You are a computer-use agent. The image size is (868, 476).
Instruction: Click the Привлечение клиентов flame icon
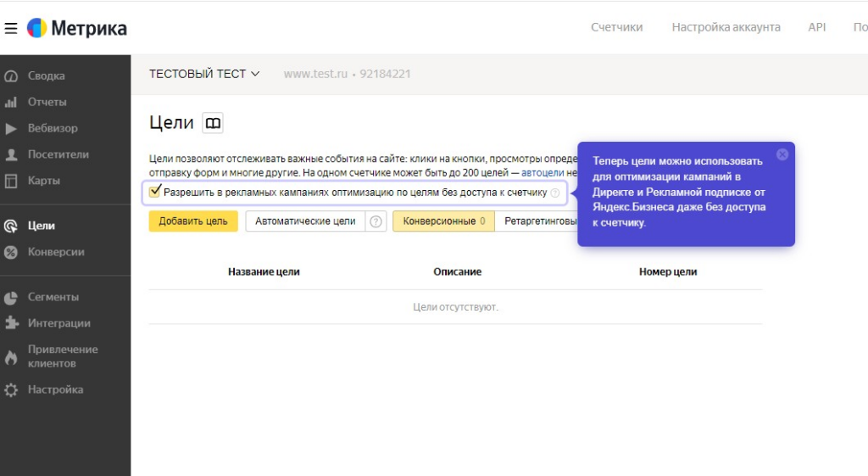click(11, 357)
